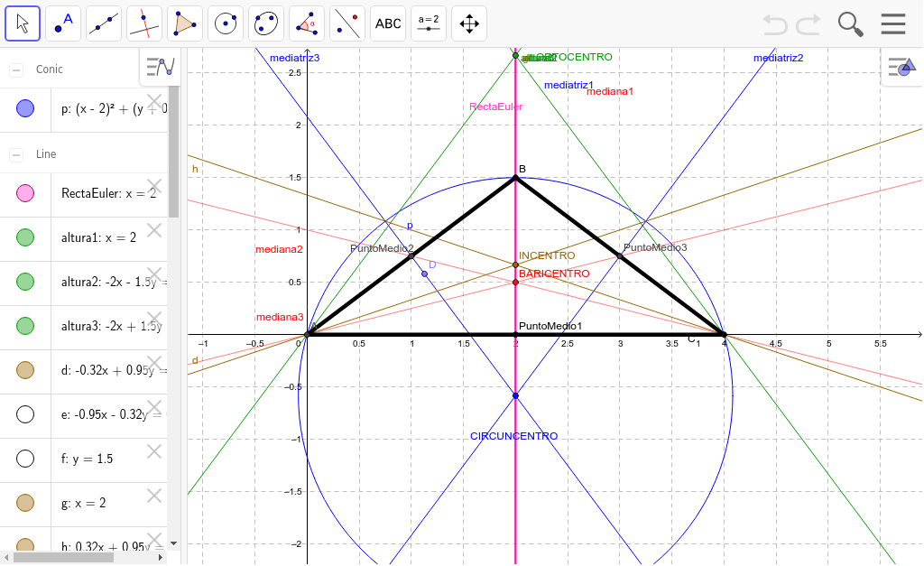Viewport: 924px width, 566px height.
Task: Show hidden line f
Action: tap(25, 459)
